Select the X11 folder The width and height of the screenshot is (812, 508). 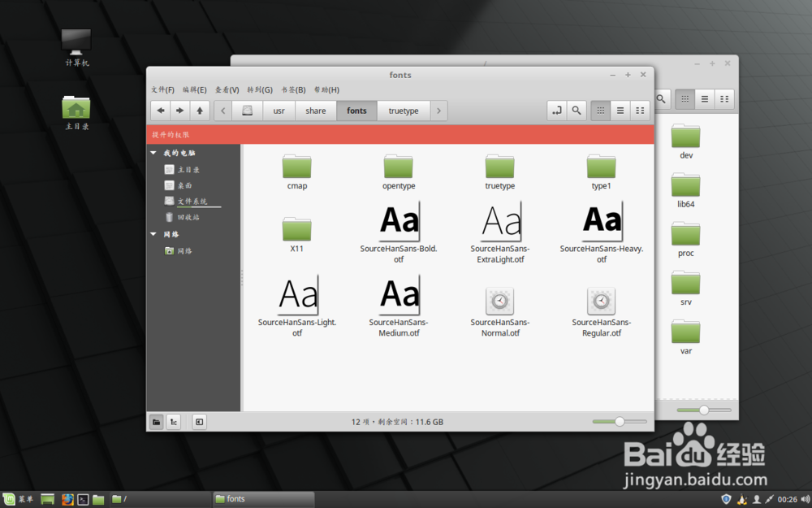(x=296, y=235)
